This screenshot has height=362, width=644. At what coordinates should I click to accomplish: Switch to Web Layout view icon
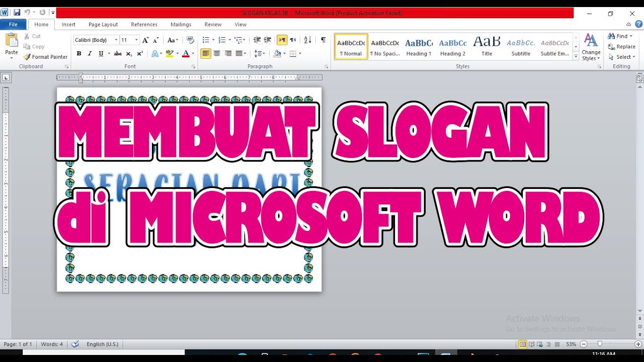pyautogui.click(x=540, y=344)
